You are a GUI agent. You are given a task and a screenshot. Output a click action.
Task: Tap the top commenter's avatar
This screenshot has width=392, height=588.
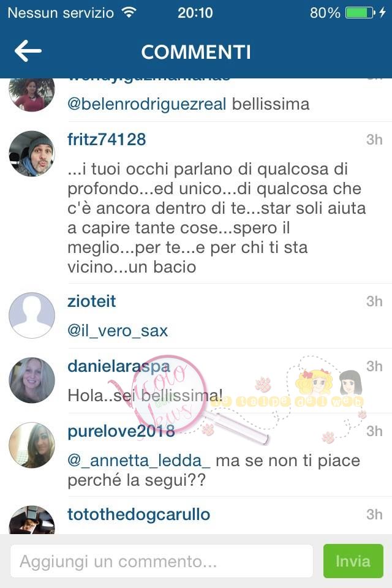pyautogui.click(x=32, y=94)
